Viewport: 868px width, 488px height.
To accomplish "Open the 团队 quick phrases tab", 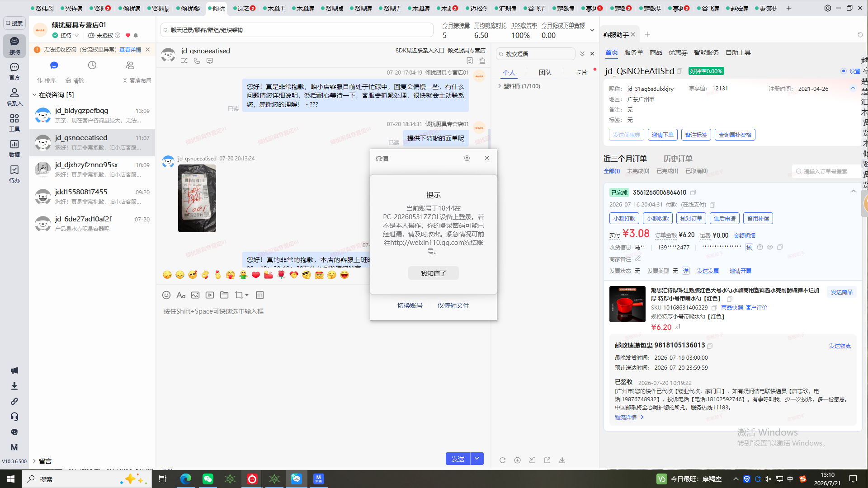I will (545, 72).
